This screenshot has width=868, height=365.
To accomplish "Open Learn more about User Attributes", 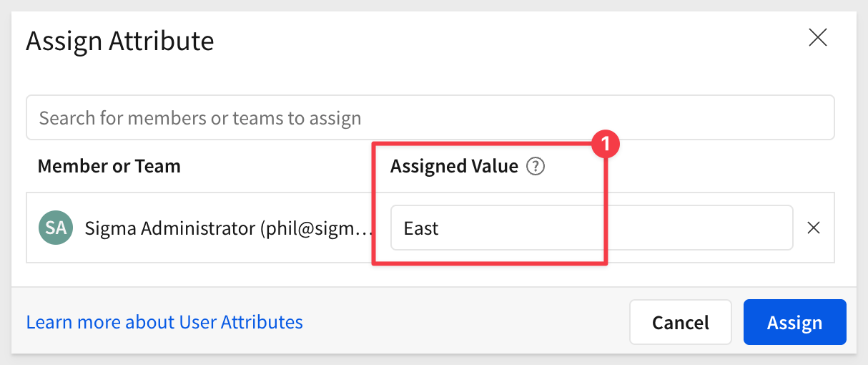I will coord(164,322).
